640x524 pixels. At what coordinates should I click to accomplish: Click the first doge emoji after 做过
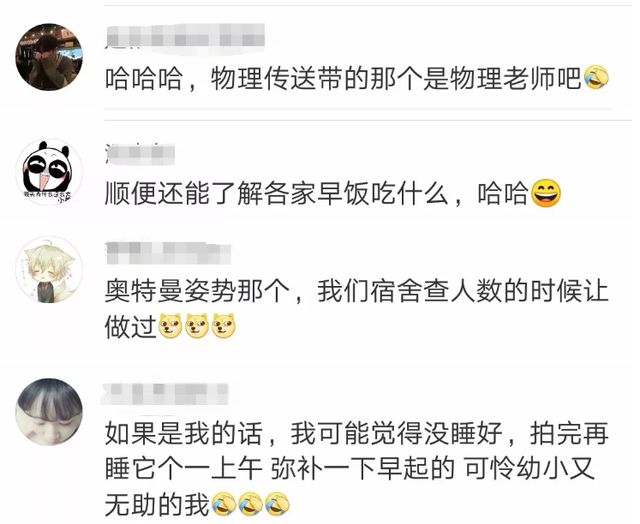[170, 325]
